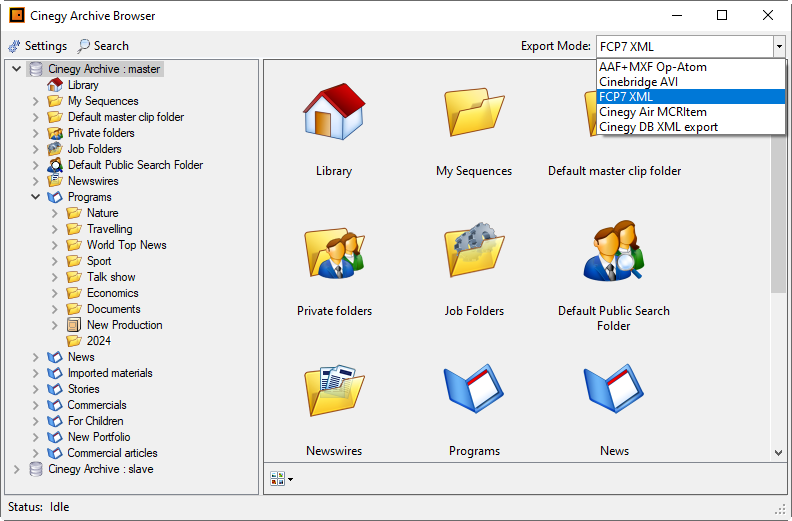This screenshot has height=521, width=792.
Task: Open the Newswires large folder icon
Action: (x=334, y=390)
